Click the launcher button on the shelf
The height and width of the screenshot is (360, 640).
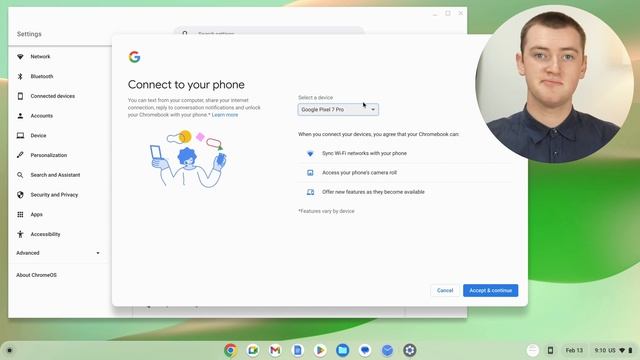tap(9, 350)
